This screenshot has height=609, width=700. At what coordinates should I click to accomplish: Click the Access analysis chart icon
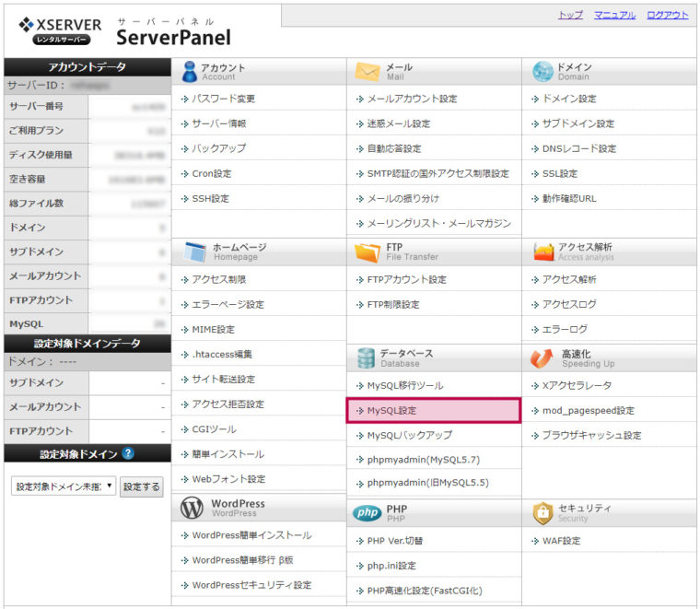click(543, 252)
